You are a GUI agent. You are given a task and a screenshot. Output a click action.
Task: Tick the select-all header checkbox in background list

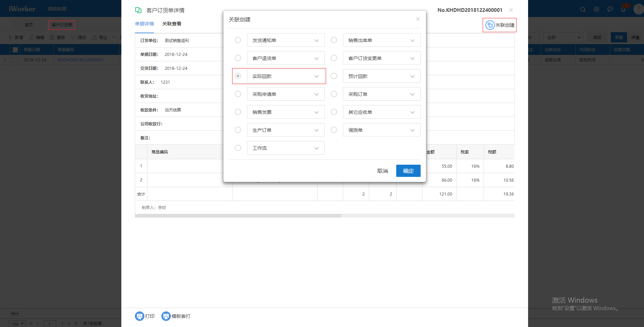point(15,49)
